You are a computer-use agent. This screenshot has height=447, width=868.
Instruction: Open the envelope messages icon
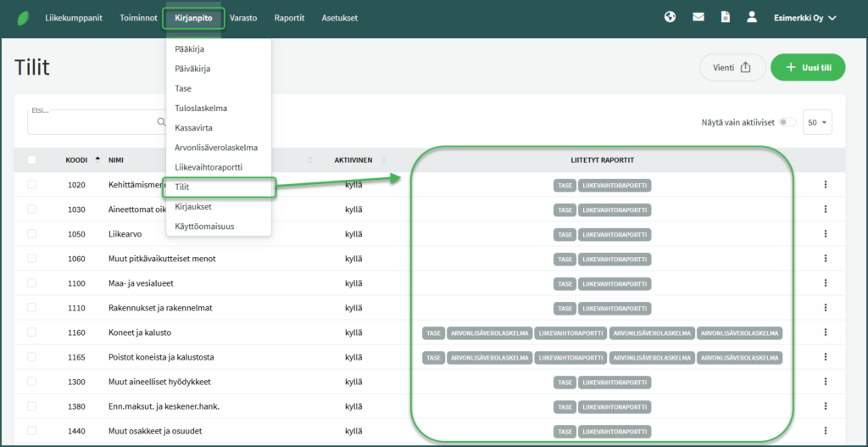[x=698, y=17]
